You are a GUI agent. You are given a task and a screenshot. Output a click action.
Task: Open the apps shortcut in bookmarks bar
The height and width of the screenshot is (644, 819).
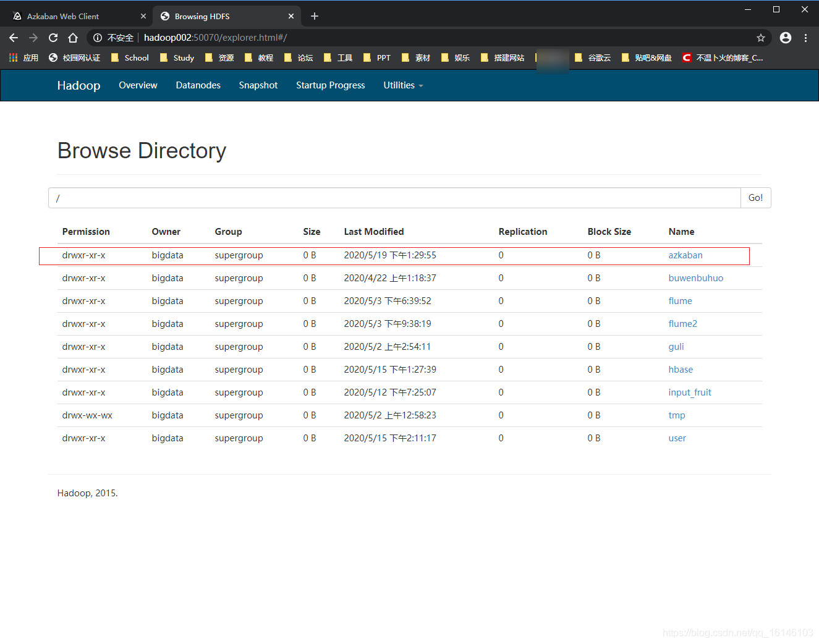pyautogui.click(x=23, y=57)
